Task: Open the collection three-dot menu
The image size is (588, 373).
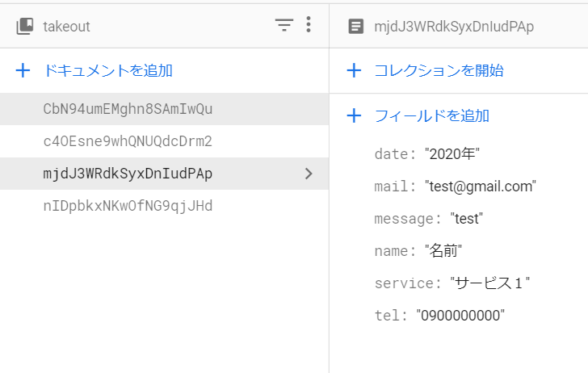Action: [308, 26]
